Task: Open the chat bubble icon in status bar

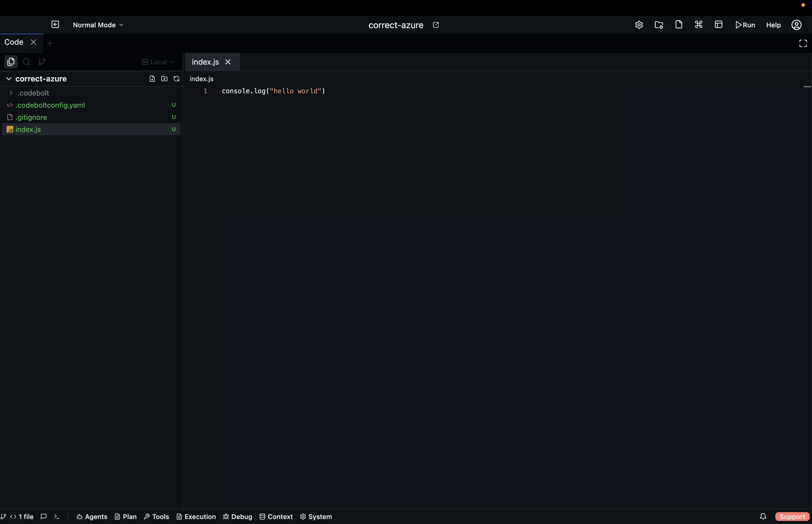Action: point(44,517)
